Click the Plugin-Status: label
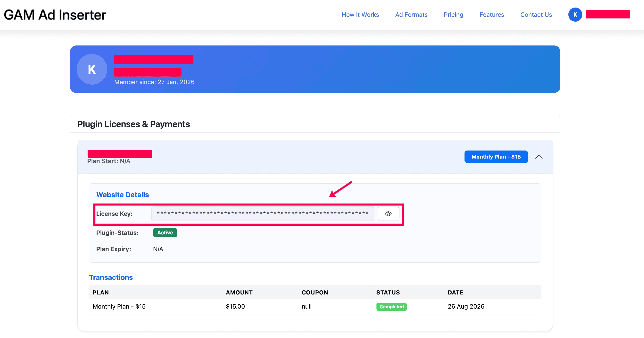644x338 pixels. (x=117, y=233)
